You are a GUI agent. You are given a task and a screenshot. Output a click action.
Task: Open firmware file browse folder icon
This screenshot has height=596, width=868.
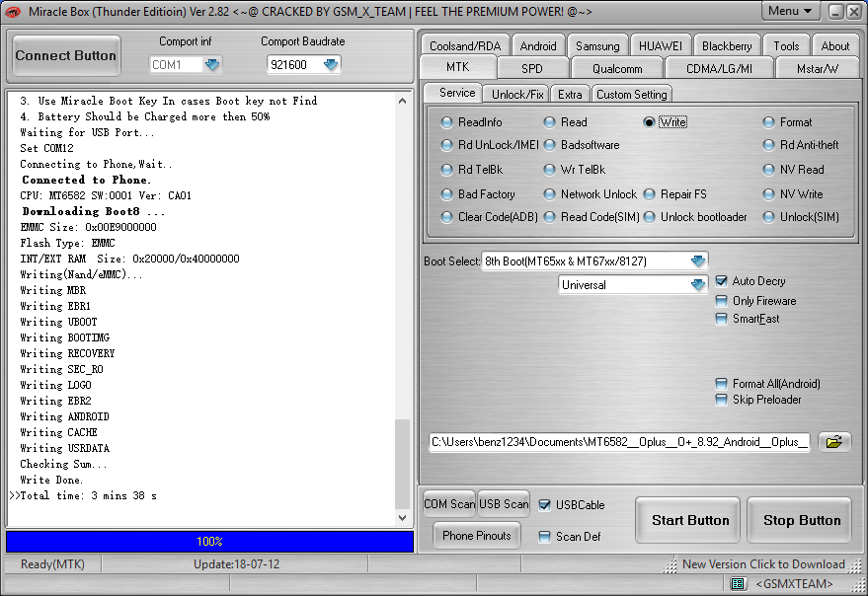(x=833, y=442)
